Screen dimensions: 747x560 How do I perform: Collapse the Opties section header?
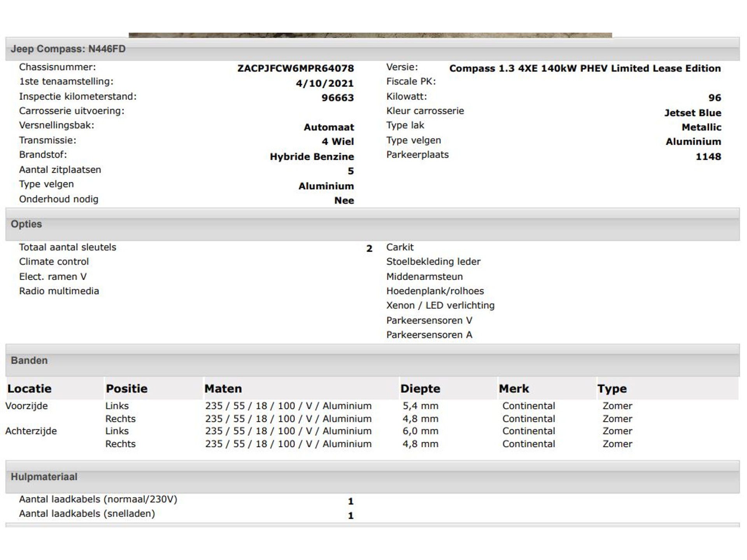[26, 224]
